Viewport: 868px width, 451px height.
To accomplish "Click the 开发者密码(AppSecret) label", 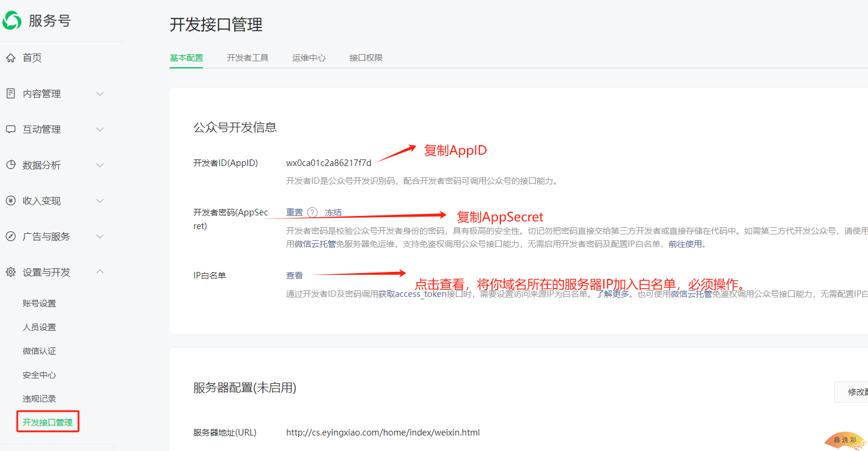I will 231,219.
